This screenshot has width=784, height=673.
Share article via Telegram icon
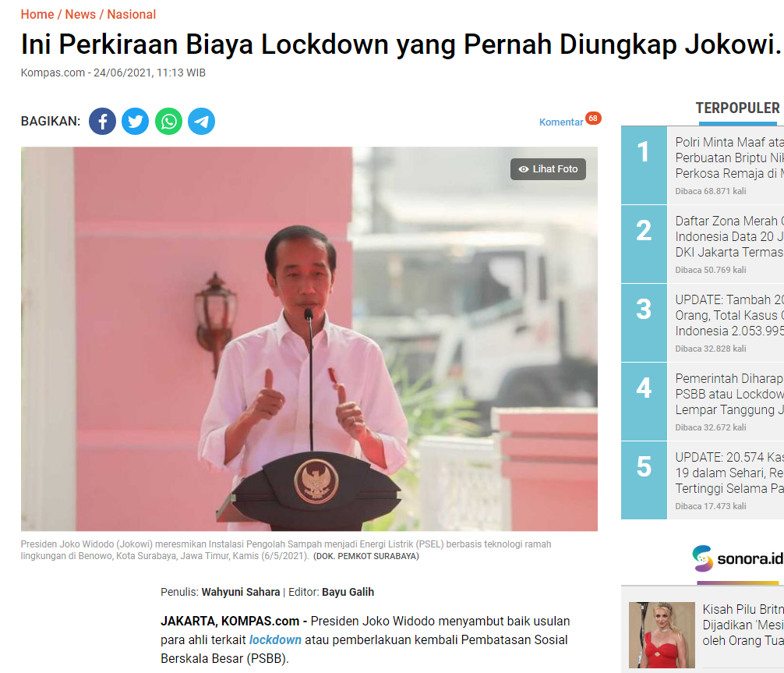pos(202,121)
